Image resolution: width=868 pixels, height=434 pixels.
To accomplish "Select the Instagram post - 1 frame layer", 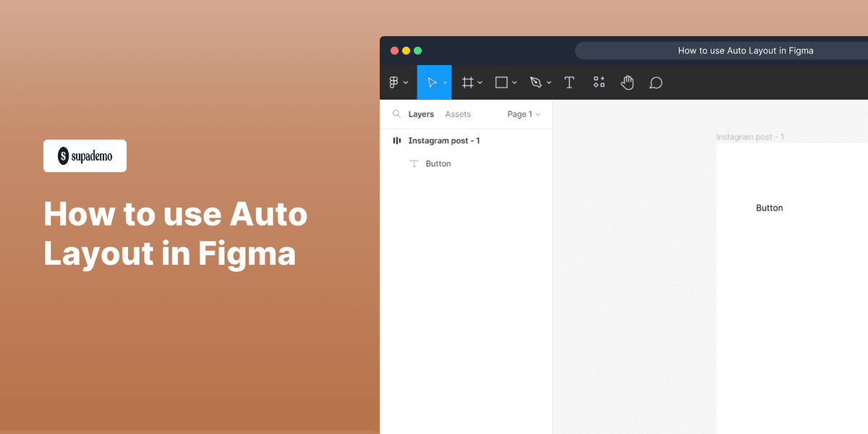I will (x=443, y=140).
